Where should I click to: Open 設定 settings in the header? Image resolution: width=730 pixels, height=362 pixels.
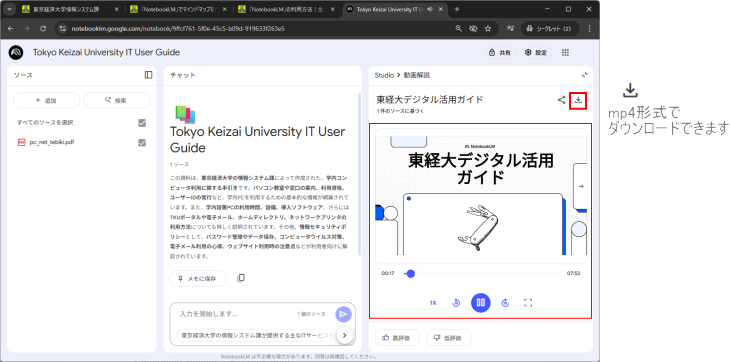(536, 53)
